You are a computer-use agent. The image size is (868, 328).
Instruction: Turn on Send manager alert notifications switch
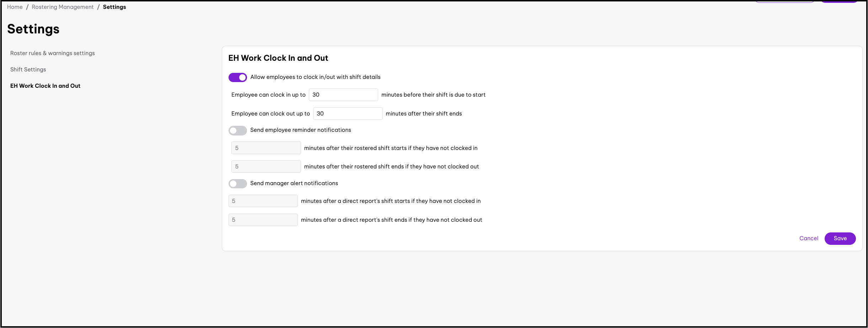(x=237, y=184)
